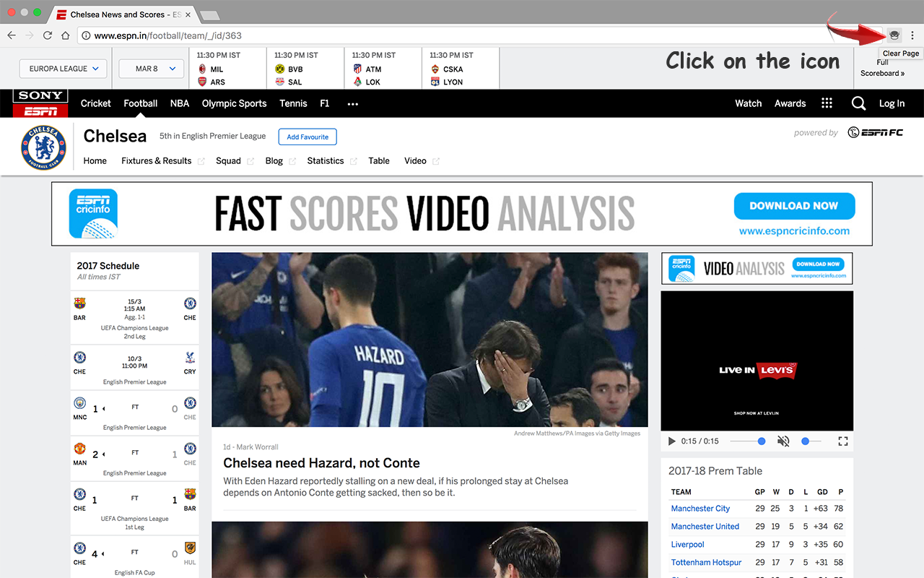This screenshot has width=924, height=578.
Task: Open the browser home page
Action: [65, 35]
